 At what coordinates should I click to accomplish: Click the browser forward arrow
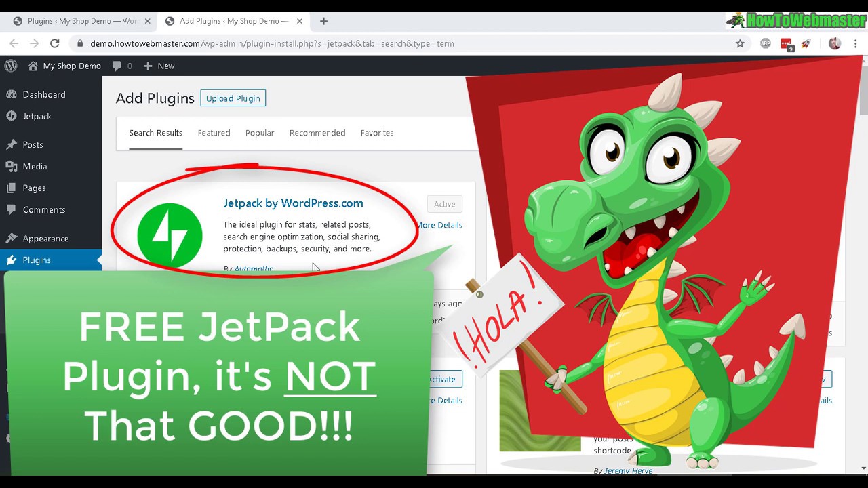coord(34,43)
